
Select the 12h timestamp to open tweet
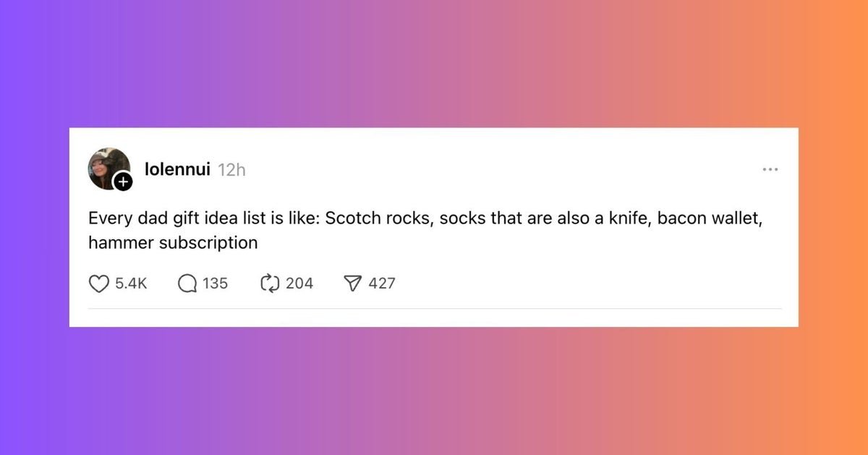pos(231,169)
